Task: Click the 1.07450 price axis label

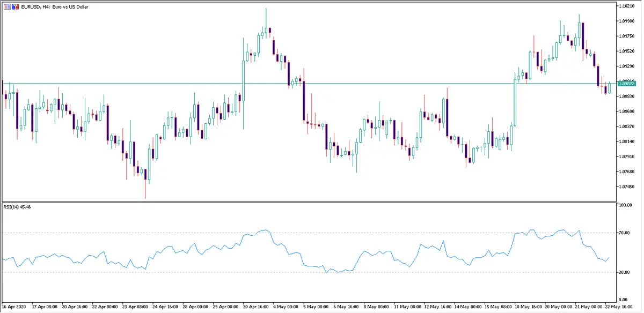Action: tap(627, 187)
